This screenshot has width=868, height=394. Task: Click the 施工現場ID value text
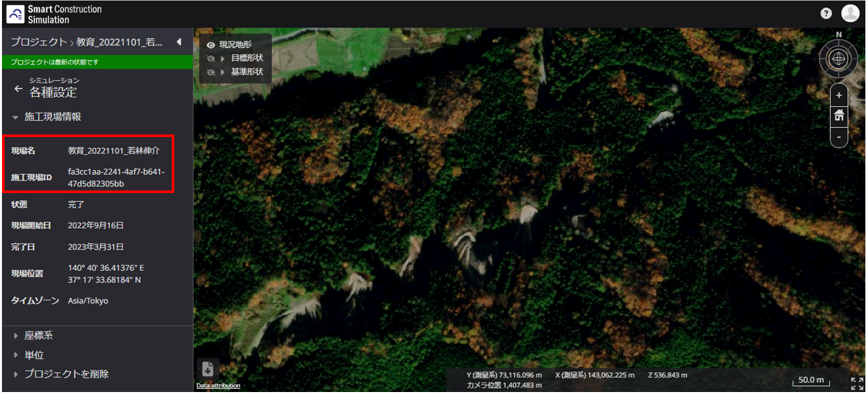(x=116, y=178)
